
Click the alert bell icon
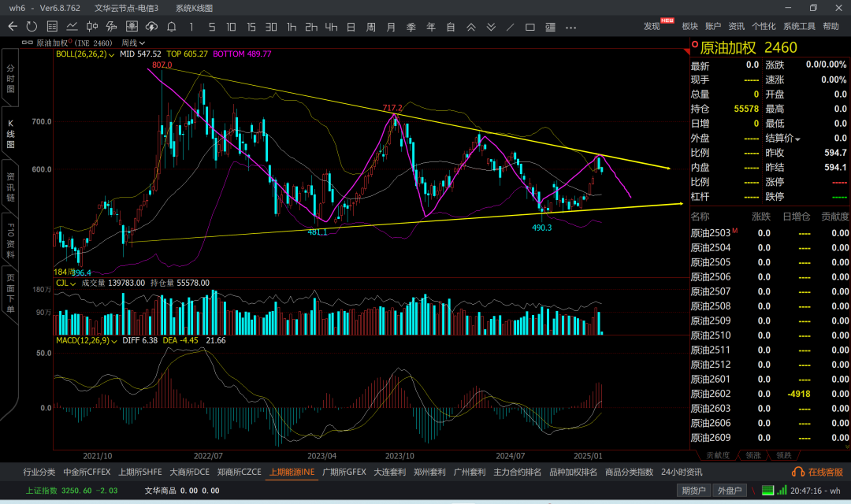point(171,27)
